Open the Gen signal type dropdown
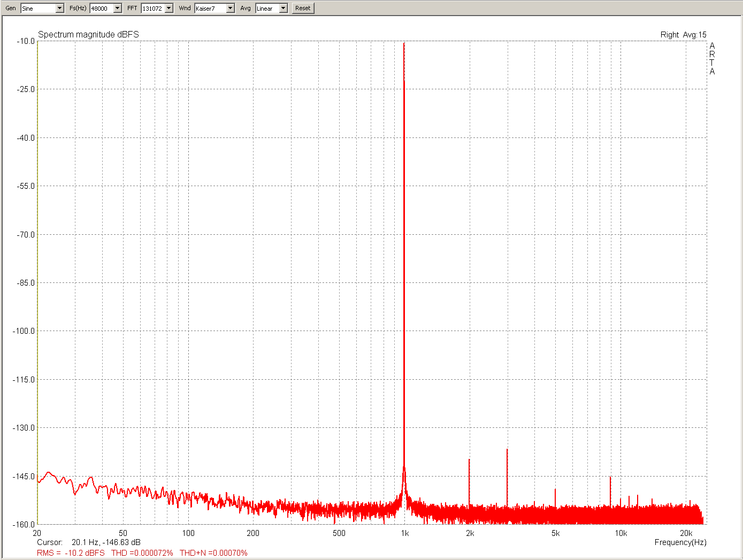743x560 pixels. point(59,8)
